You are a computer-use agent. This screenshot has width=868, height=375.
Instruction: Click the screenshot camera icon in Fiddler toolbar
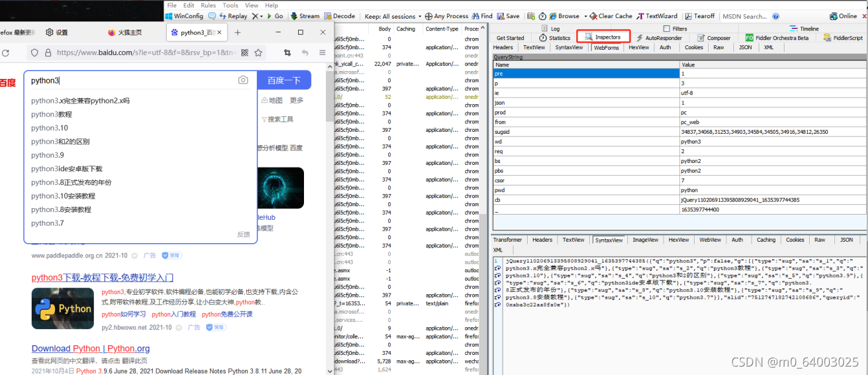coord(531,16)
